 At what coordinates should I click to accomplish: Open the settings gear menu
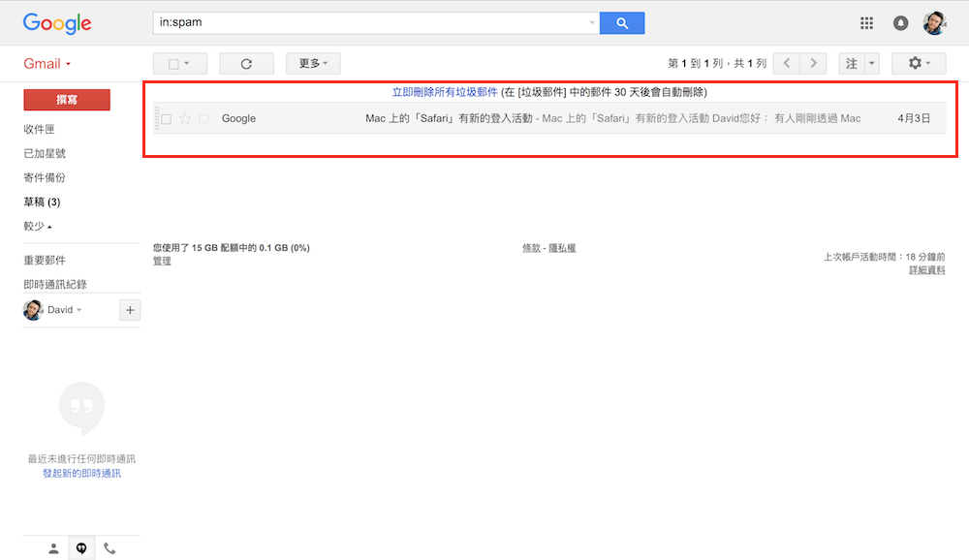click(x=919, y=63)
